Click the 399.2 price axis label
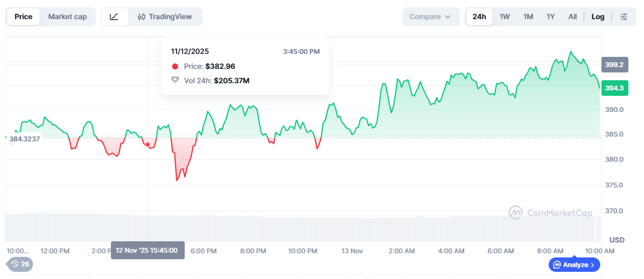This screenshot has width=644, height=279. (x=614, y=65)
